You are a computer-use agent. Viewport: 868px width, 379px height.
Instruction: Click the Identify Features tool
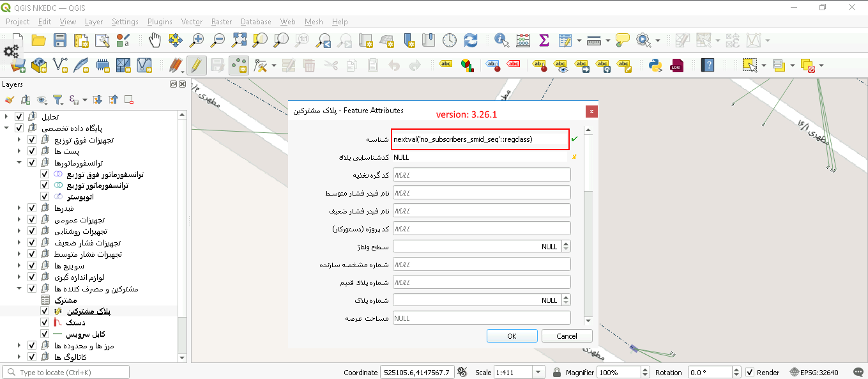click(501, 40)
